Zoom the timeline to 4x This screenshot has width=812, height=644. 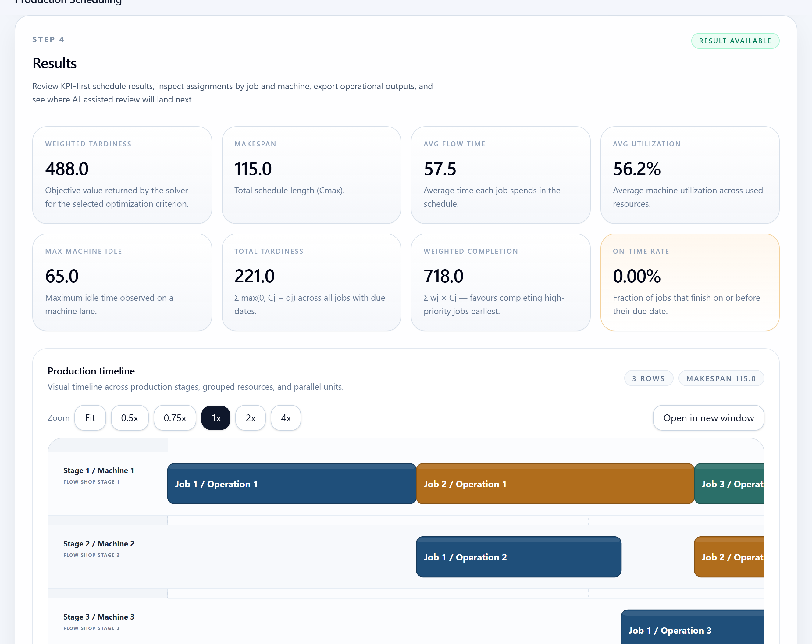286,418
